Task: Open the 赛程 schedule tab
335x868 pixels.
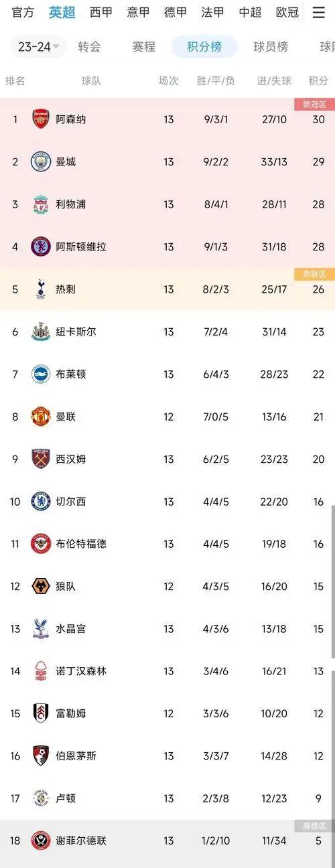Action: [x=143, y=47]
